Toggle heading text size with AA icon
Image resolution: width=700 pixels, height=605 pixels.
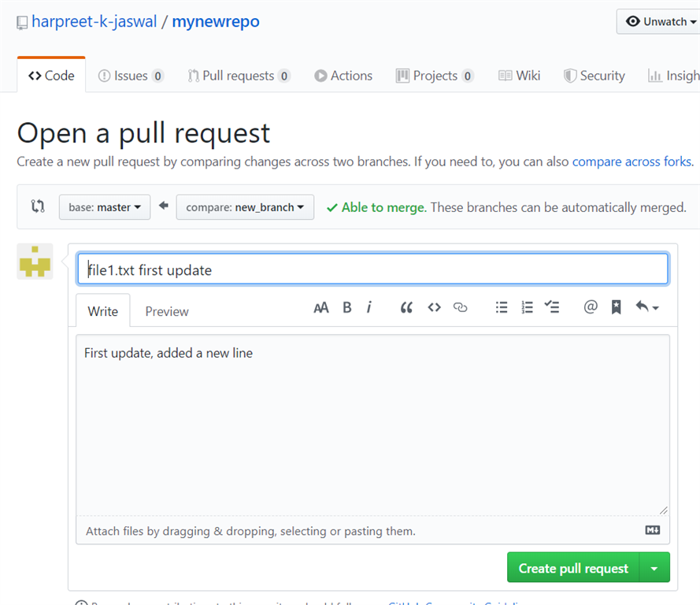(321, 307)
